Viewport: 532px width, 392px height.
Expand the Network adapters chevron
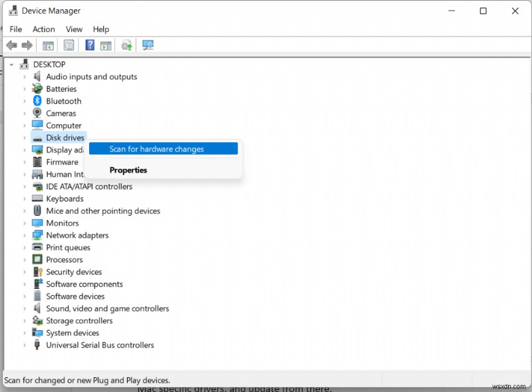coord(25,235)
